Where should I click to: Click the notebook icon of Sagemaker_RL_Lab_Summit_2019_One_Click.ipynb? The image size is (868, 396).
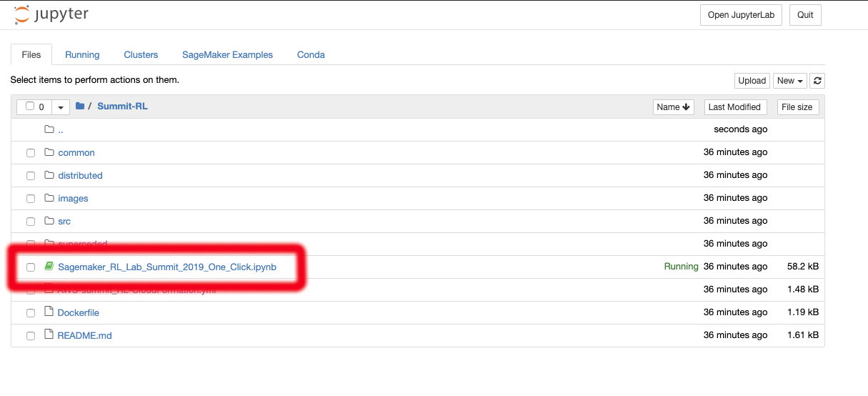49,267
